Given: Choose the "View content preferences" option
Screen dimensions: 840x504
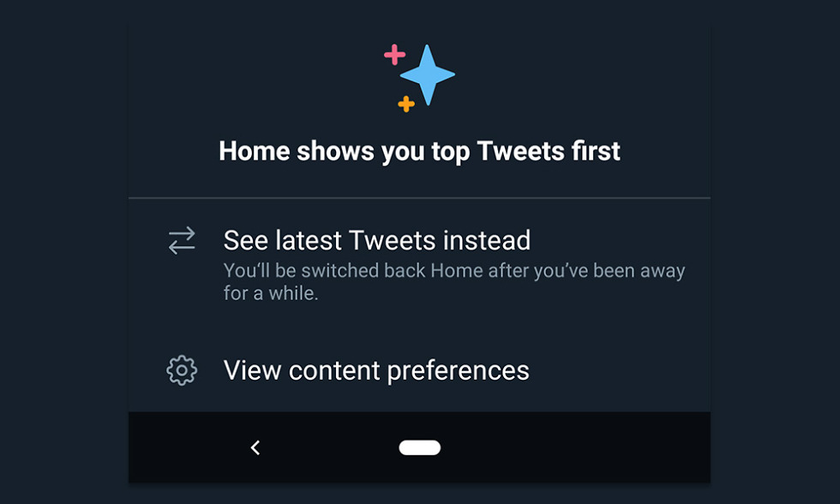Looking at the screenshot, I should [376, 370].
